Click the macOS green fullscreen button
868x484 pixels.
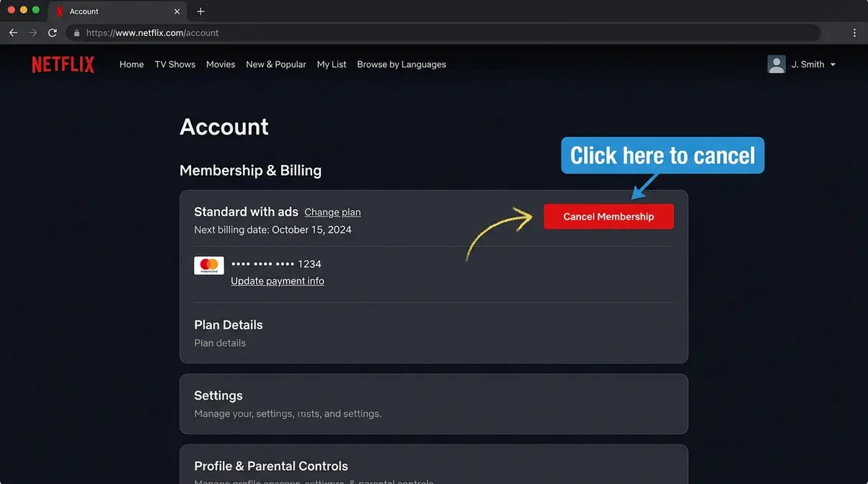point(36,10)
